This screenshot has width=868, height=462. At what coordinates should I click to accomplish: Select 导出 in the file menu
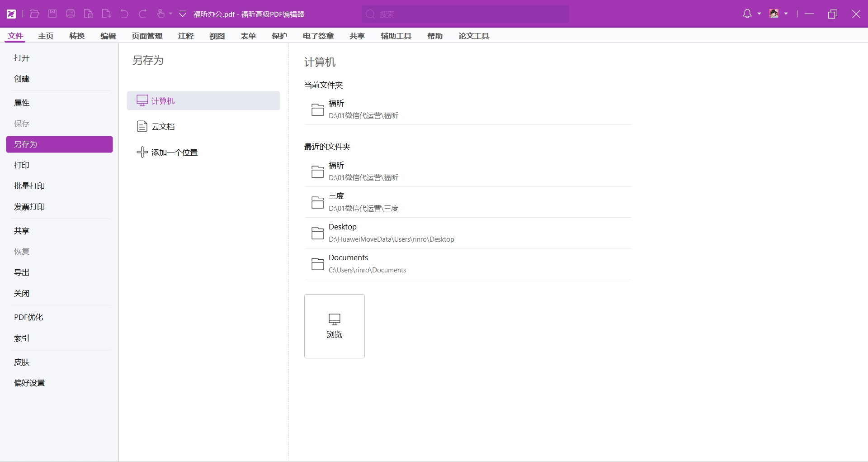22,272
